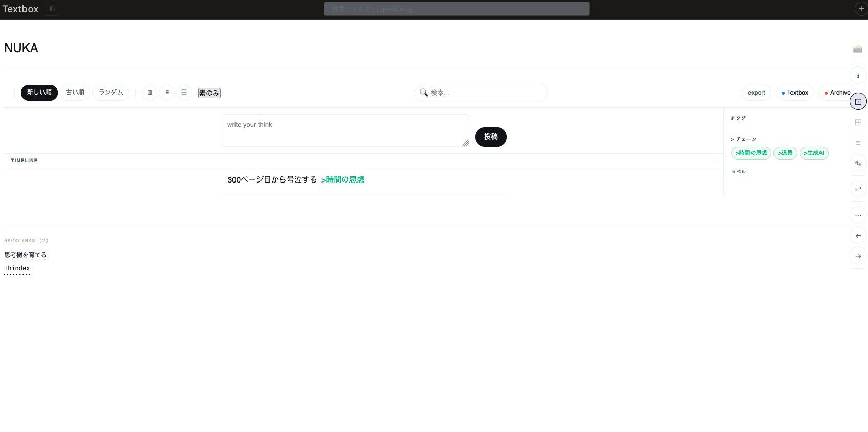Click the NUKA page title
Screen dimensions: 868x432
tap(21, 48)
